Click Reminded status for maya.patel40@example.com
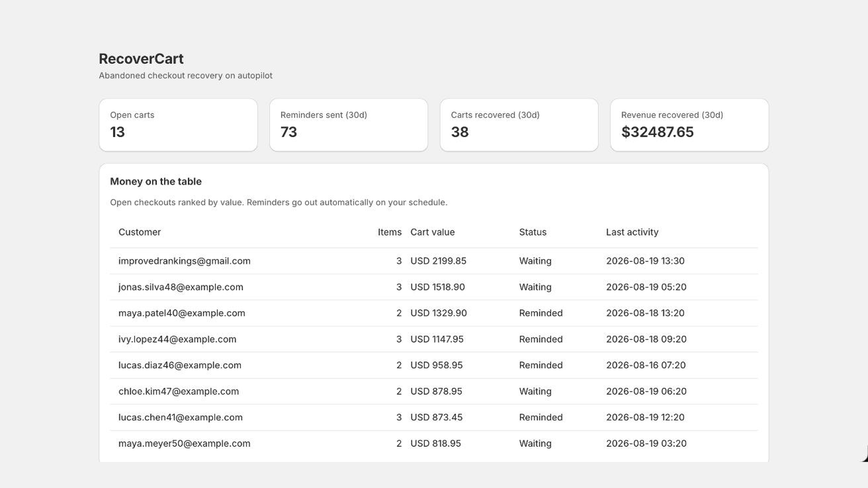The width and height of the screenshot is (868, 488). 541,313
